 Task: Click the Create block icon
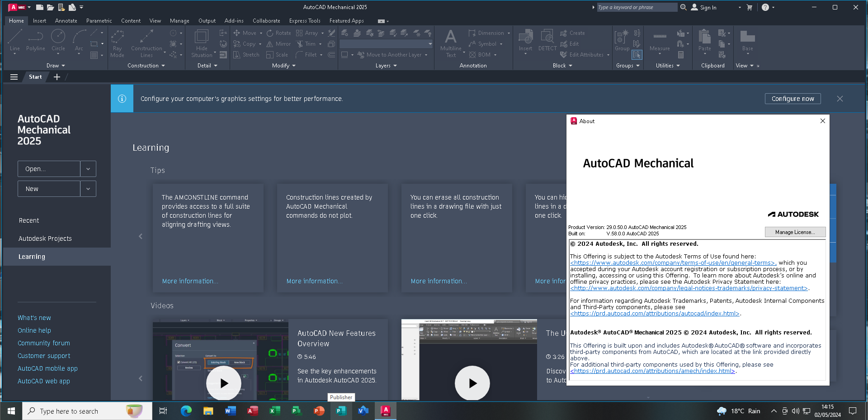[x=564, y=33]
